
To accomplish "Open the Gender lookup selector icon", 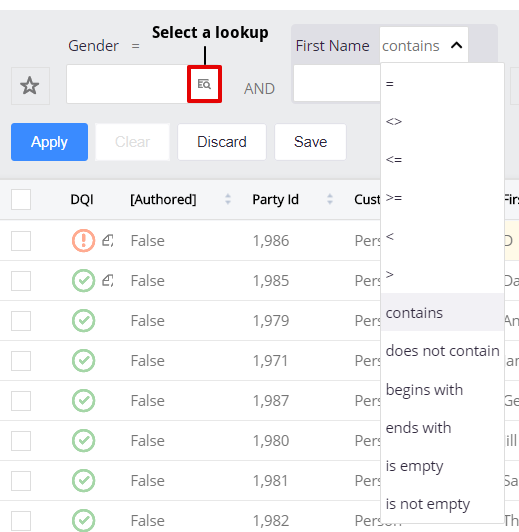I will (x=204, y=84).
